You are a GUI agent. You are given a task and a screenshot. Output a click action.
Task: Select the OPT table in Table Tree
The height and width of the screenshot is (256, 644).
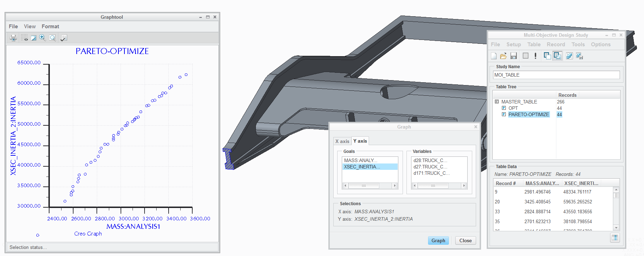point(513,108)
